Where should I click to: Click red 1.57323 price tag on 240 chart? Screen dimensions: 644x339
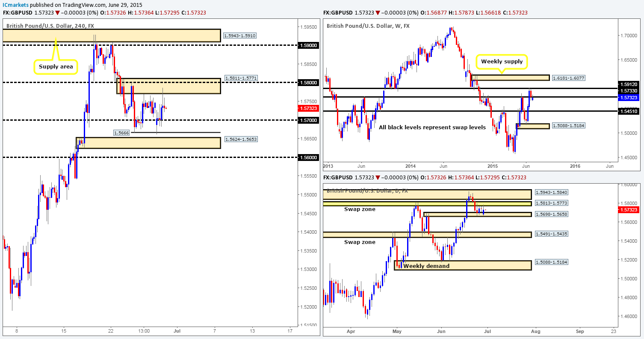point(309,108)
